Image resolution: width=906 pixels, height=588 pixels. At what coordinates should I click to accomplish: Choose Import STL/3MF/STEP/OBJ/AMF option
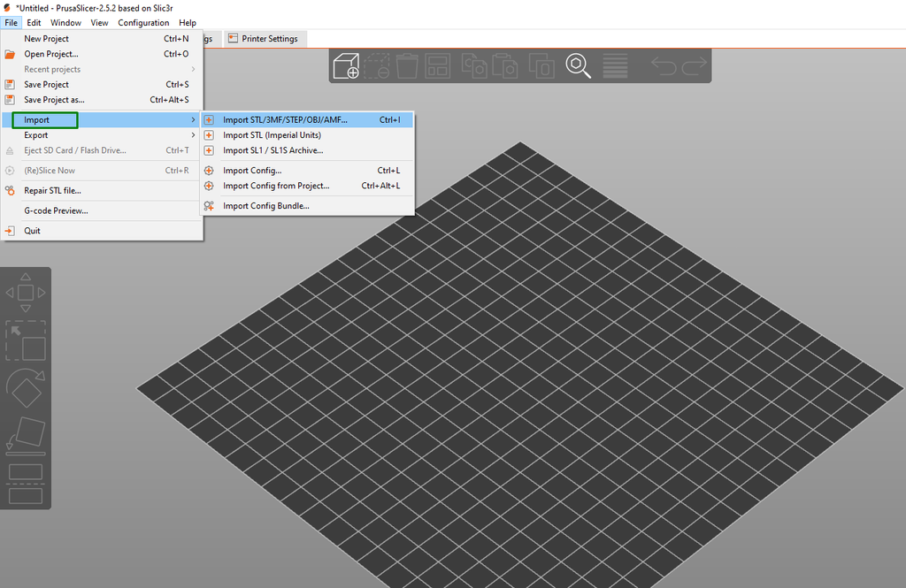(285, 120)
